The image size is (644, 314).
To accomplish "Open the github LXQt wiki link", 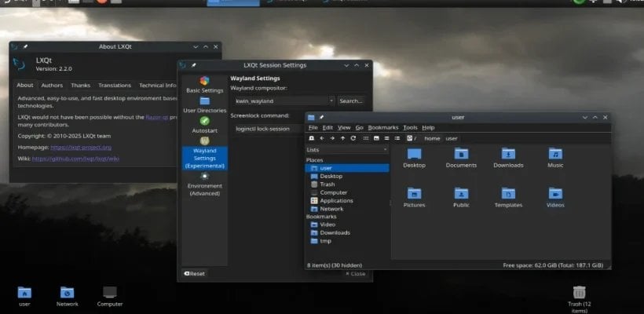I will (75, 159).
